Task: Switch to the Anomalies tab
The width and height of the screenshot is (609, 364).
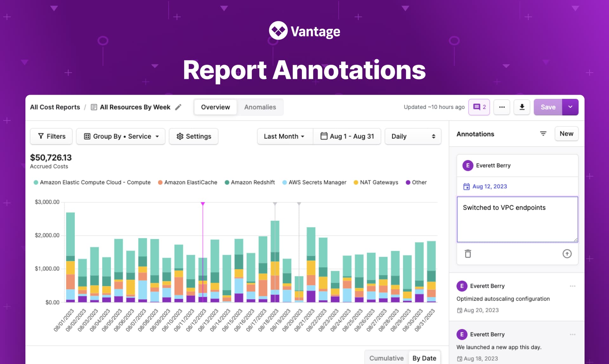Action: coord(260,107)
